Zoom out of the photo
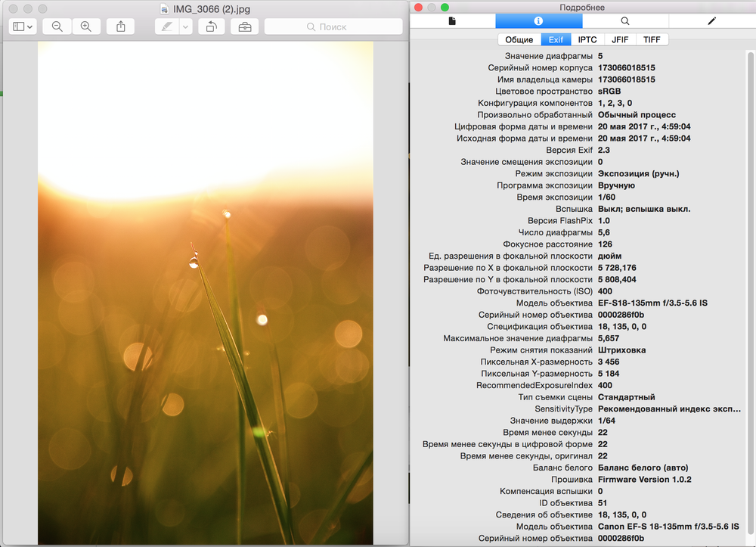This screenshot has width=756, height=547. point(57,26)
